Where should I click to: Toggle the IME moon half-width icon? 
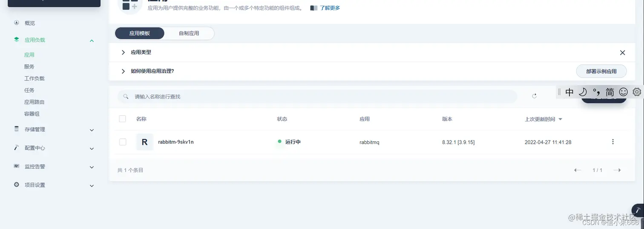tap(583, 92)
